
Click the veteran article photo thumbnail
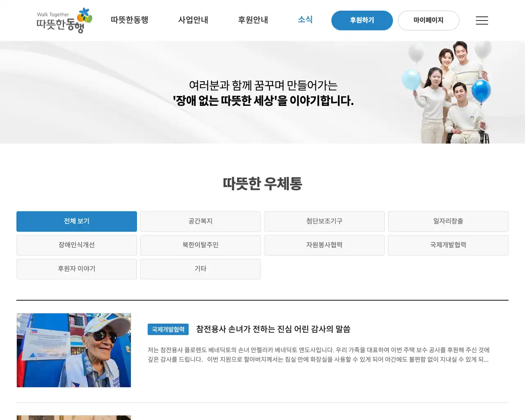[x=73, y=350]
